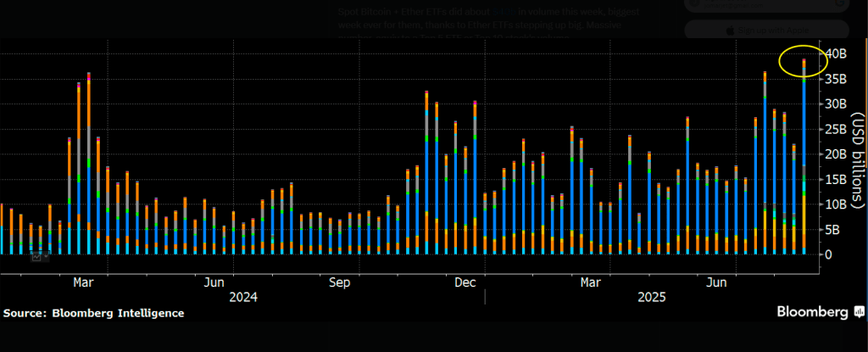The image size is (868, 352).
Task: Select the 35B label on the y-axis
Action: click(x=835, y=79)
